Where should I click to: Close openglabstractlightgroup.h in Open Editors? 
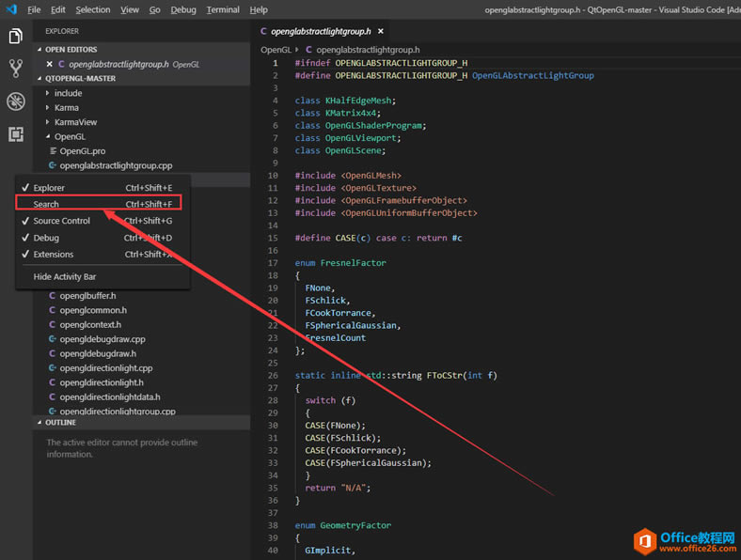[50, 64]
